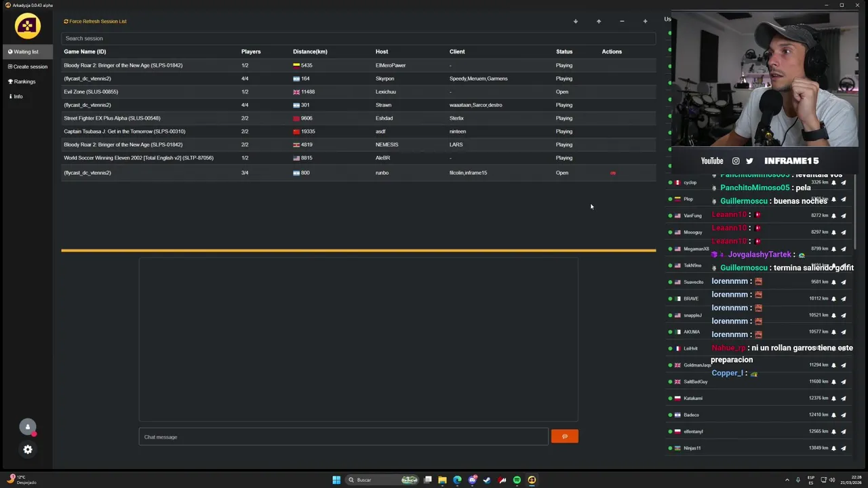Click the send icon for MegamanX8

coord(844,249)
